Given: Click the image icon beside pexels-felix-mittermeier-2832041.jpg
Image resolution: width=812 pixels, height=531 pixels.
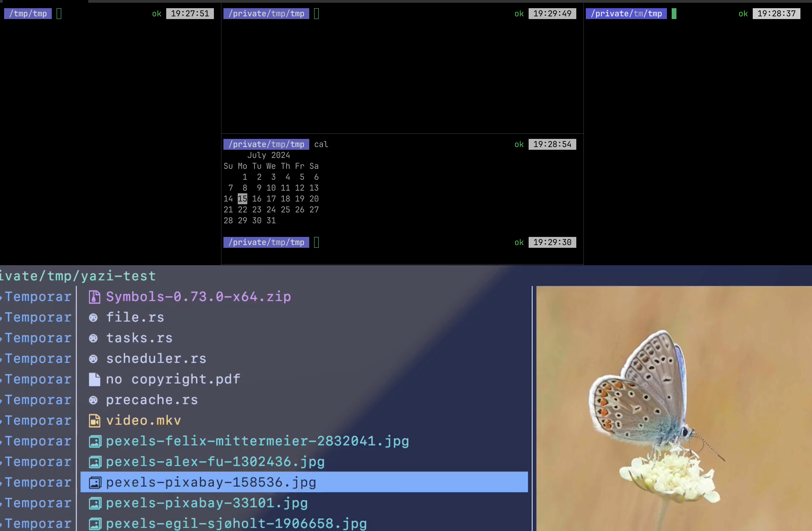Looking at the screenshot, I should click(95, 441).
